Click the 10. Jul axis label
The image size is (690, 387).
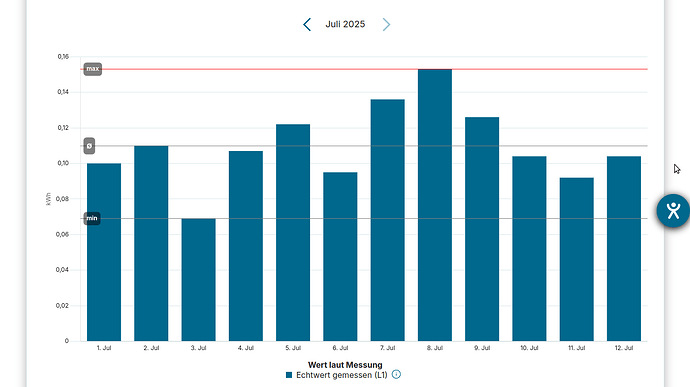click(x=529, y=348)
